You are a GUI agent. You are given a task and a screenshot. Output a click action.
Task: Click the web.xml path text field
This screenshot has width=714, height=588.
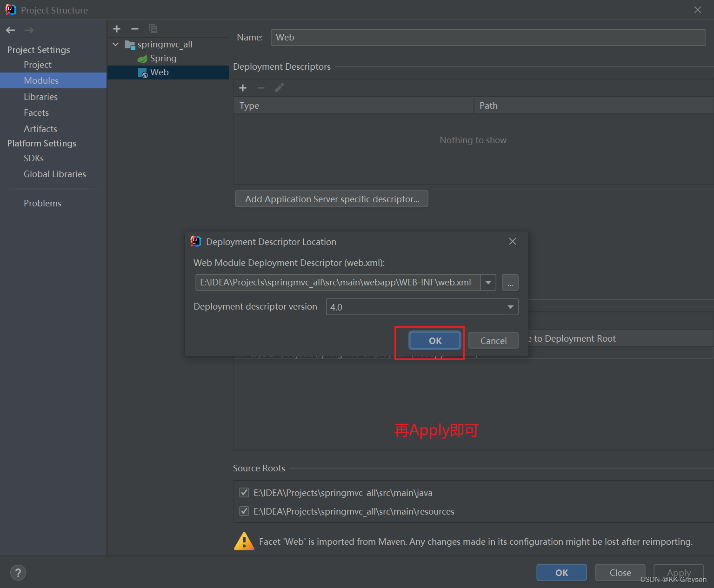click(338, 283)
